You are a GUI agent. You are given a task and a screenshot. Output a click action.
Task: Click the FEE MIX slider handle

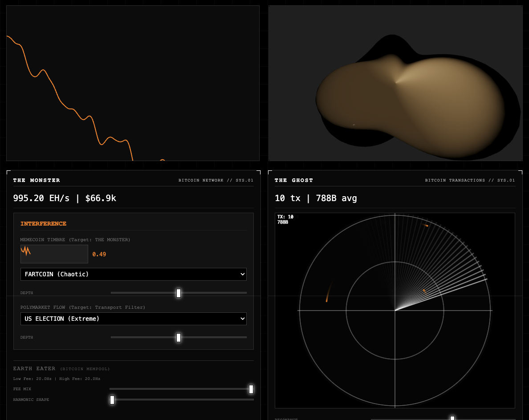pos(251,389)
